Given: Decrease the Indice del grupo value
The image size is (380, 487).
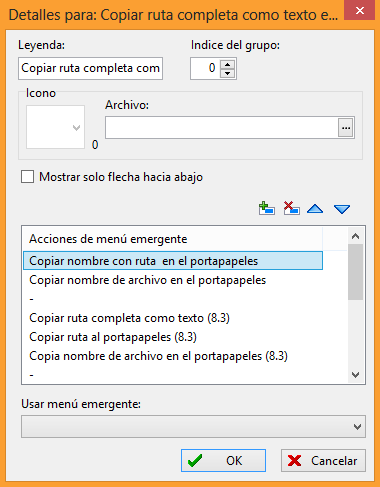Looking at the screenshot, I should click(x=228, y=73).
